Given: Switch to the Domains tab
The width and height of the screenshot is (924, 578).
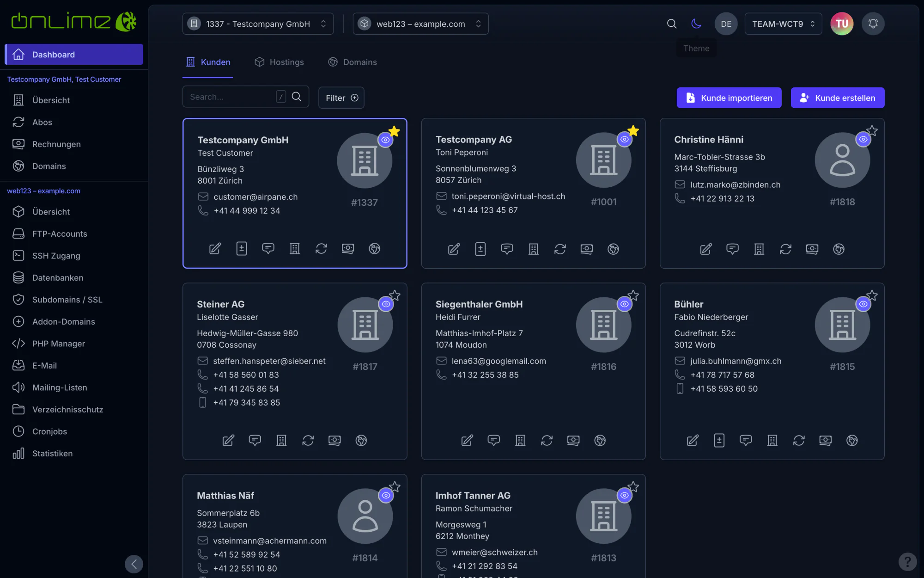Looking at the screenshot, I should point(352,62).
